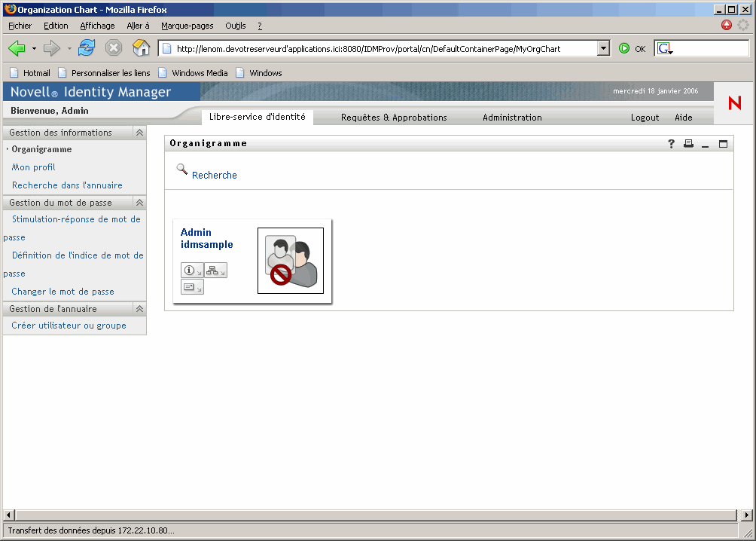Viewport: 756px width, 541px height.
Task: Click the Aide link
Action: click(683, 118)
